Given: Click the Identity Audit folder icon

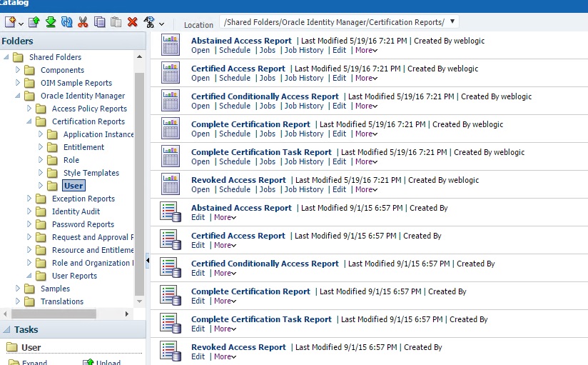Looking at the screenshot, I should (x=41, y=212).
